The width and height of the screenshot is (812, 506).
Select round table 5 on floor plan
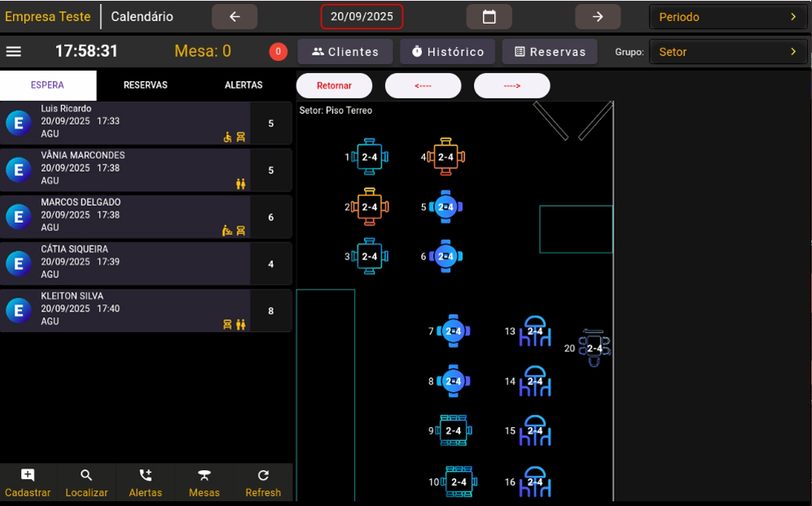point(445,207)
